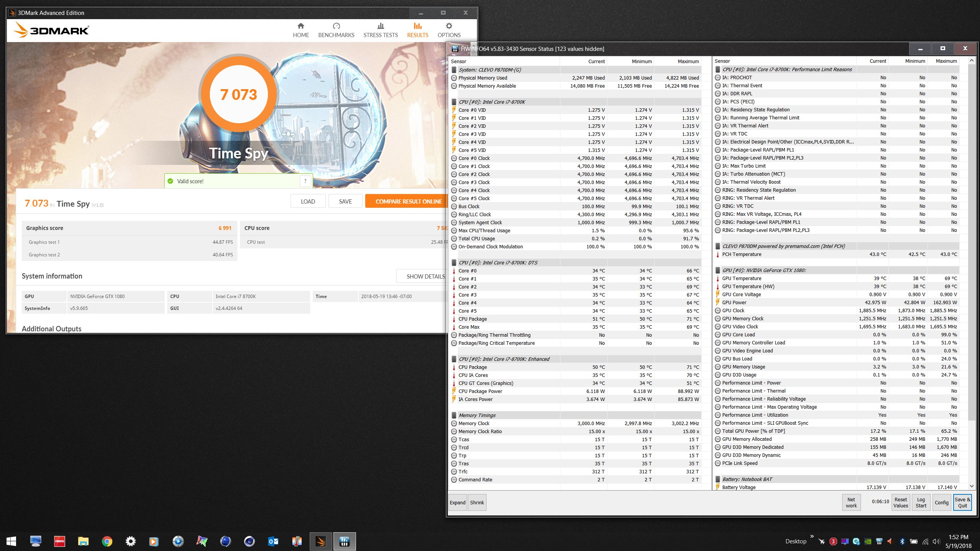
Task: Select the Total CPU Usage row
Action: (575, 238)
